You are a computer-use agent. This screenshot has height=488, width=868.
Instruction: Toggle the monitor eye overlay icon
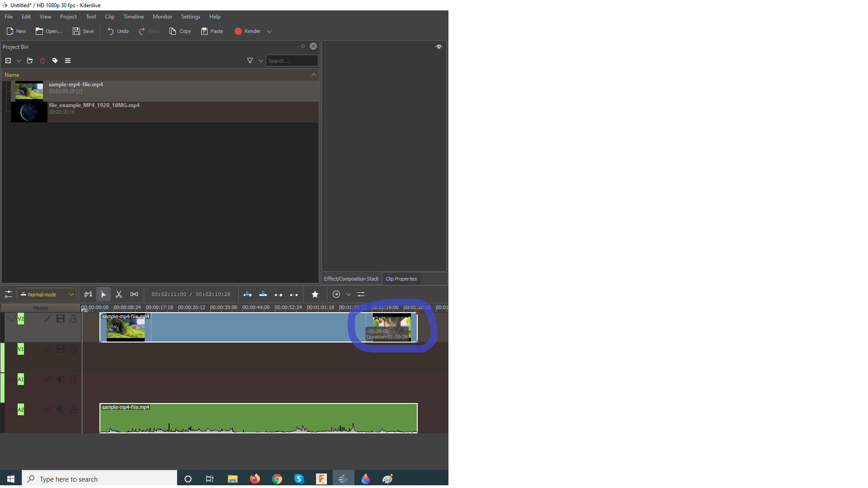pos(439,47)
